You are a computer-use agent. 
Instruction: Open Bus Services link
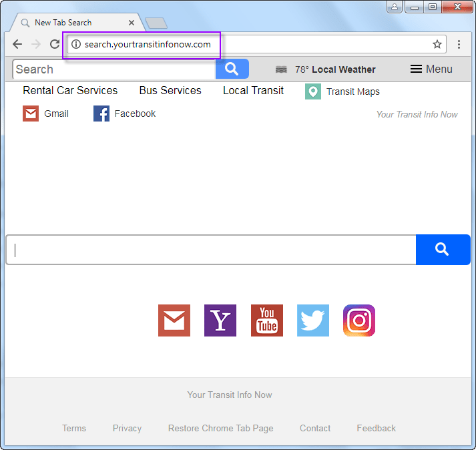coord(170,91)
